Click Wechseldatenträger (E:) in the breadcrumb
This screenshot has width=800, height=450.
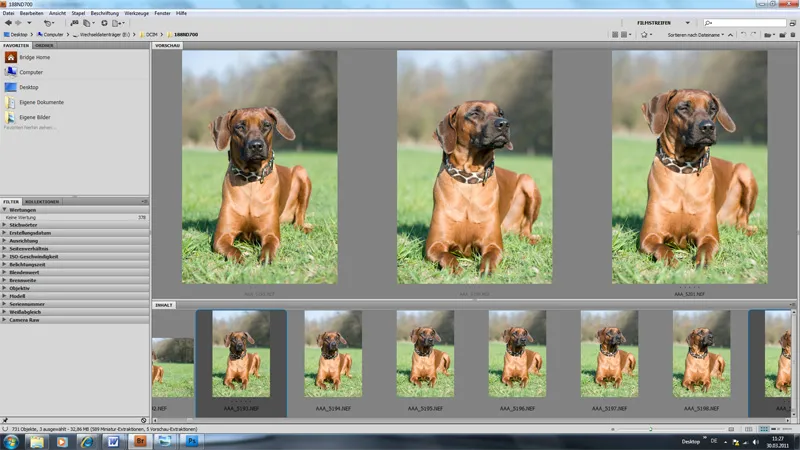(x=102, y=35)
